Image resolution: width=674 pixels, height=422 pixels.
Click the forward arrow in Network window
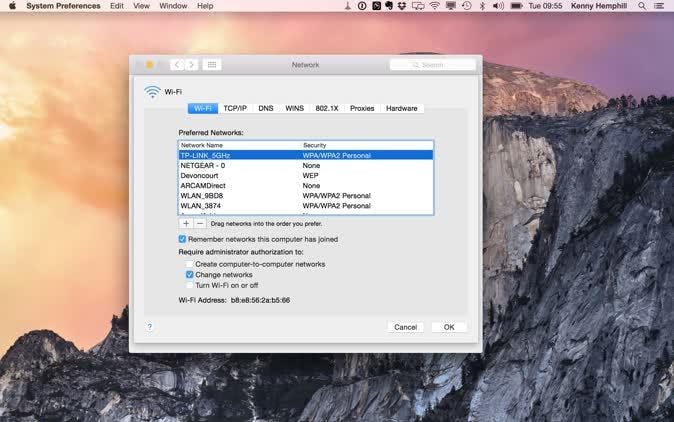(191, 65)
